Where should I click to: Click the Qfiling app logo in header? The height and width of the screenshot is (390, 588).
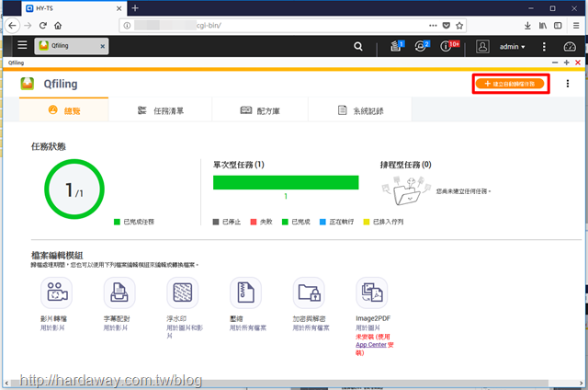27,84
